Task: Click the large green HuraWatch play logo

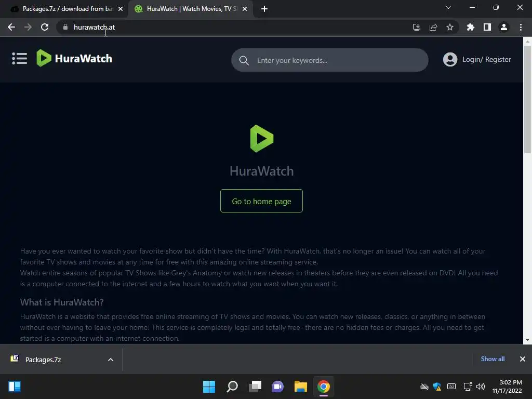Action: tap(262, 138)
